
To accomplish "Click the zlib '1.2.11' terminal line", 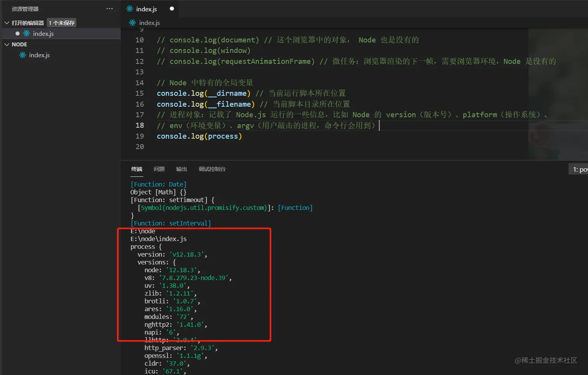I will pyautogui.click(x=171, y=293).
